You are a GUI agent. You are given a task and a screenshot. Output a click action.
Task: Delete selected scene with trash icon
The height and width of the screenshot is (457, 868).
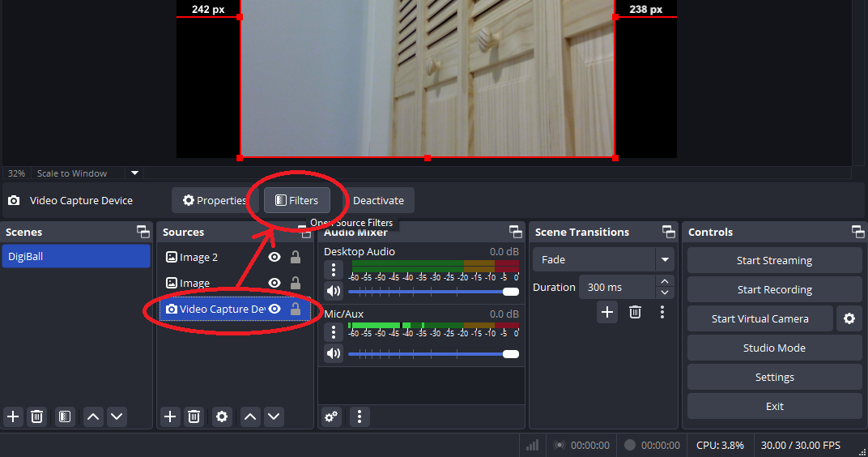(36, 416)
